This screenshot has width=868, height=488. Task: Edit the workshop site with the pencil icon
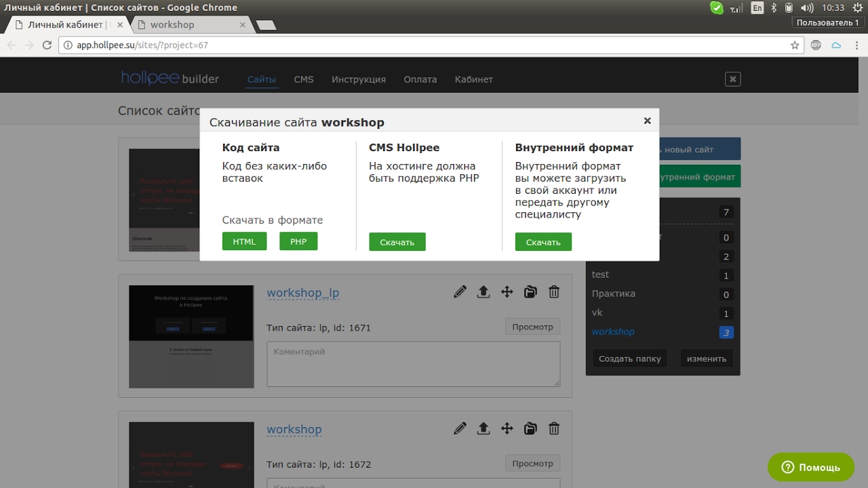tap(460, 428)
